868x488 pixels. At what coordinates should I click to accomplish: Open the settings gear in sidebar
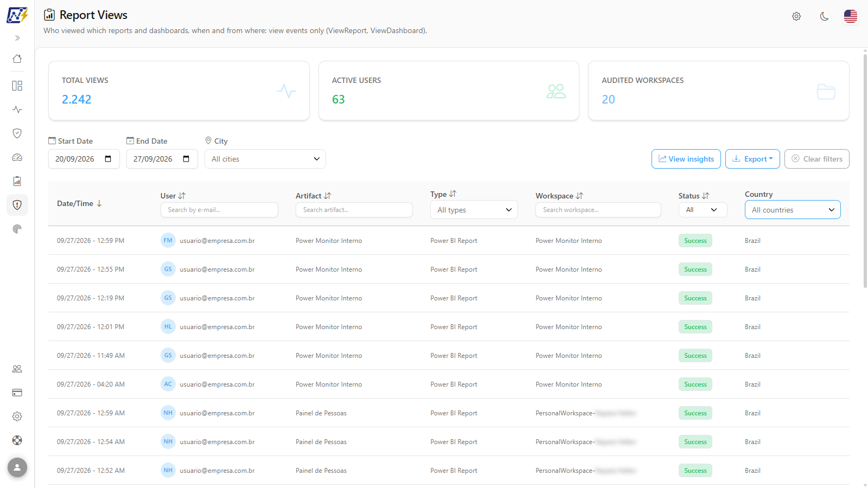pyautogui.click(x=17, y=416)
